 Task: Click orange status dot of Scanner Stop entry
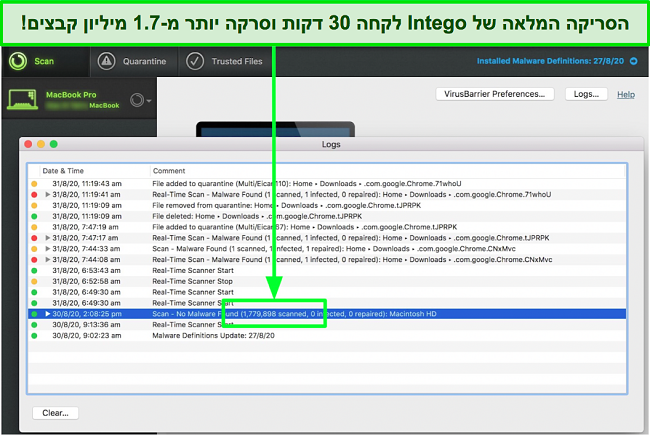coord(34,281)
